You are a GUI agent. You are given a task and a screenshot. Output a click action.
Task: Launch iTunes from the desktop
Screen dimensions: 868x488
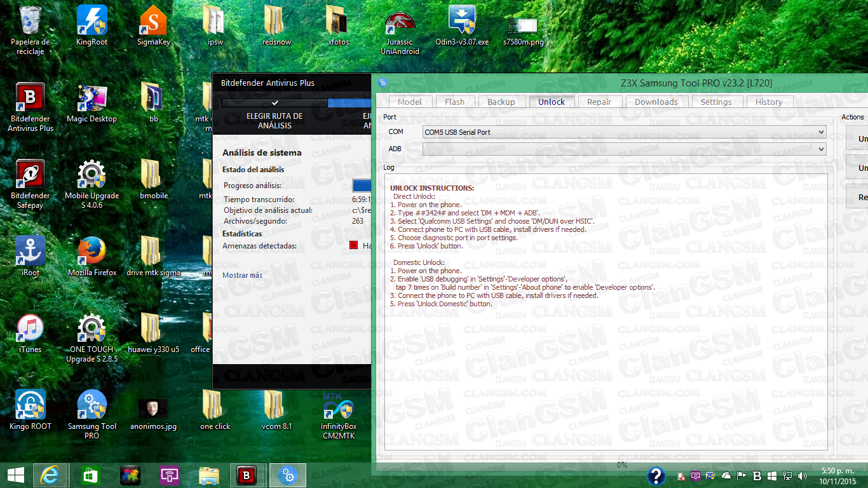tap(30, 333)
